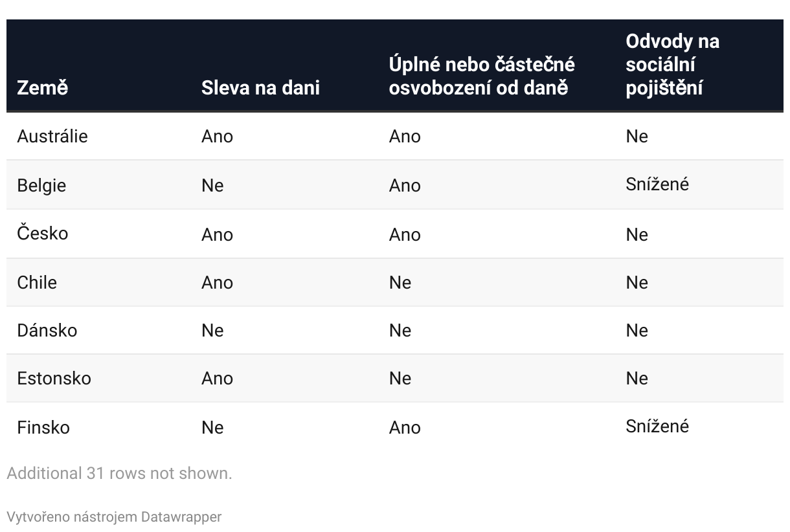Select Estonsko's tax exemption "Ne" value
Viewport: 790px width, 532px height.
click(400, 379)
